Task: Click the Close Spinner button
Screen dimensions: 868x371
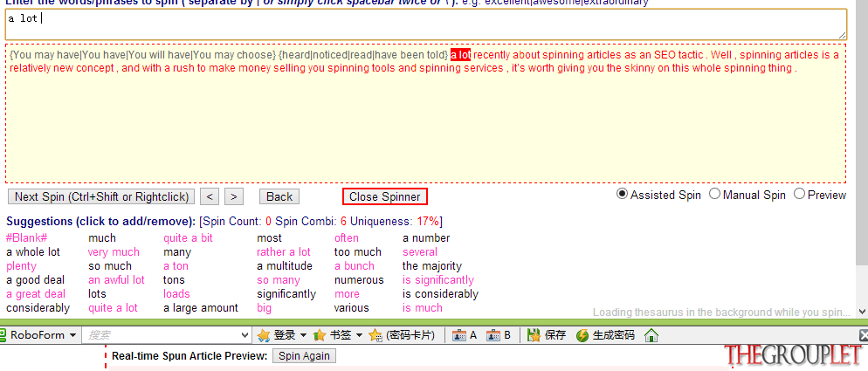Action: pos(385,196)
